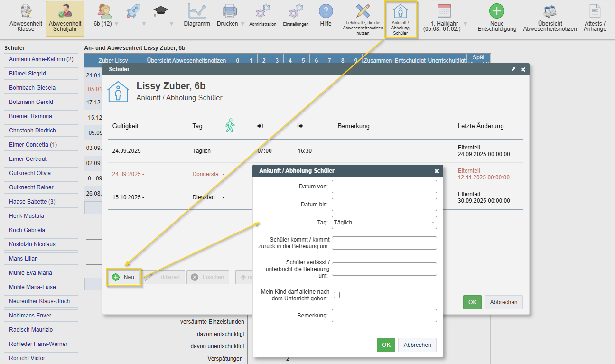Click the Bemerkung input field
Viewport: 615px width, 364px height.
(x=384, y=316)
